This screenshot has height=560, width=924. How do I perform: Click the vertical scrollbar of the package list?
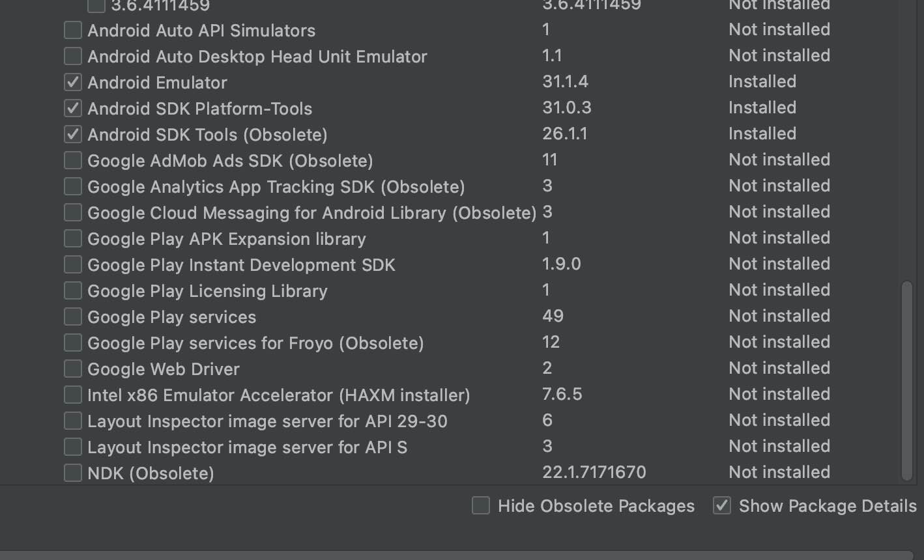(x=906, y=381)
